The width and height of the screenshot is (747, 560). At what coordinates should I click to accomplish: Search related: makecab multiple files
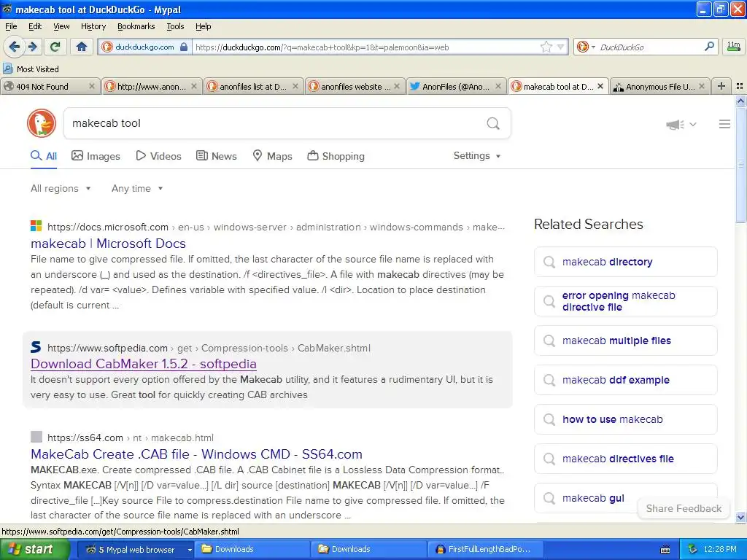tap(625, 341)
